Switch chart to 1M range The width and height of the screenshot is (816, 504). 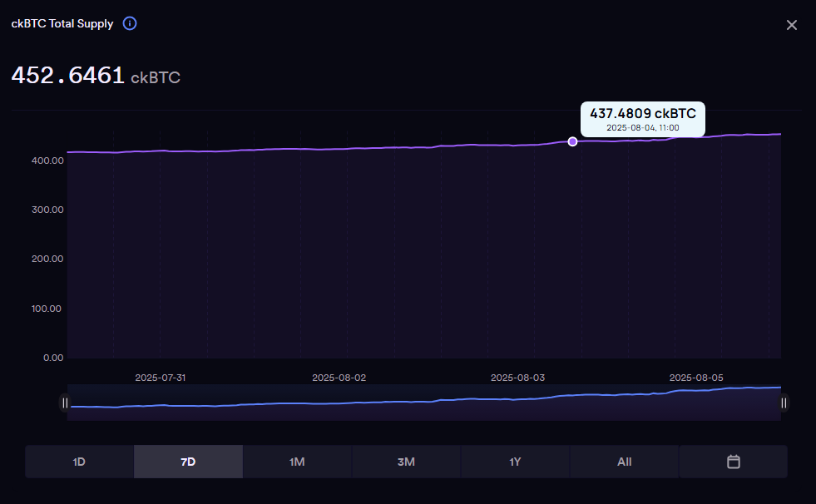point(297,462)
